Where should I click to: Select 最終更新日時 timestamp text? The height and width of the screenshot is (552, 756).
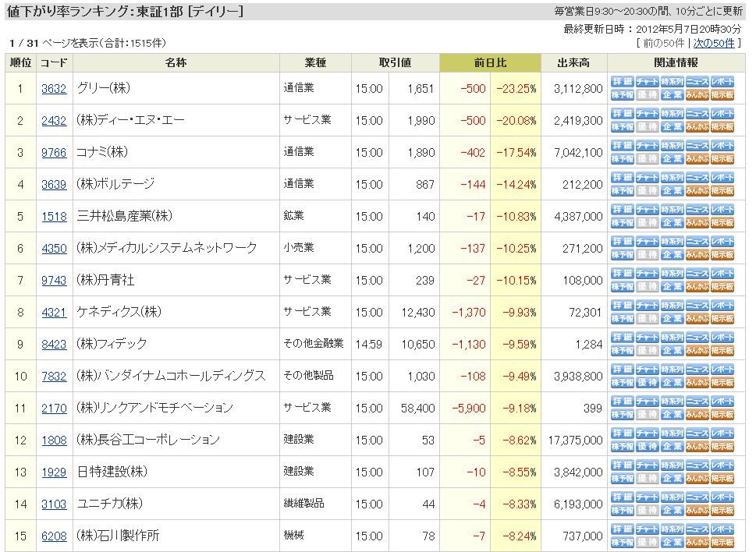point(652,29)
